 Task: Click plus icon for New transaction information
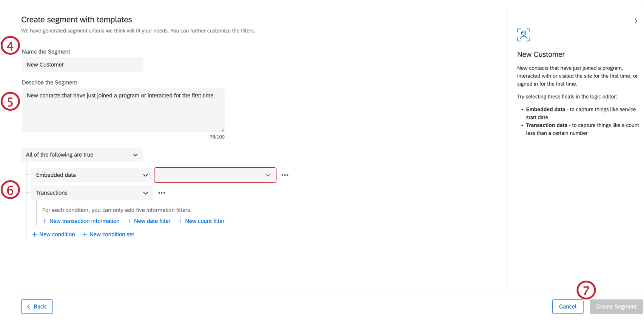click(45, 221)
